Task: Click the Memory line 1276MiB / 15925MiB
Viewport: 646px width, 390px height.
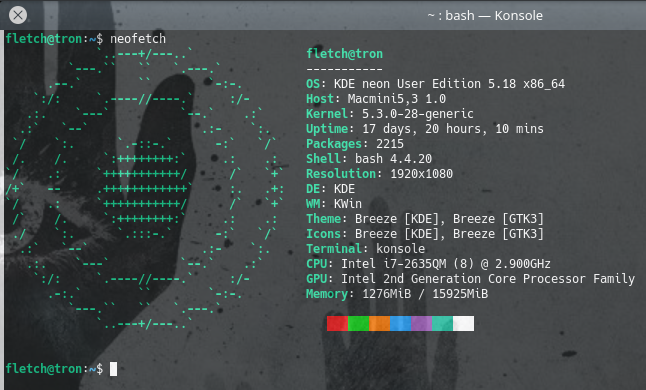Action: (x=397, y=294)
